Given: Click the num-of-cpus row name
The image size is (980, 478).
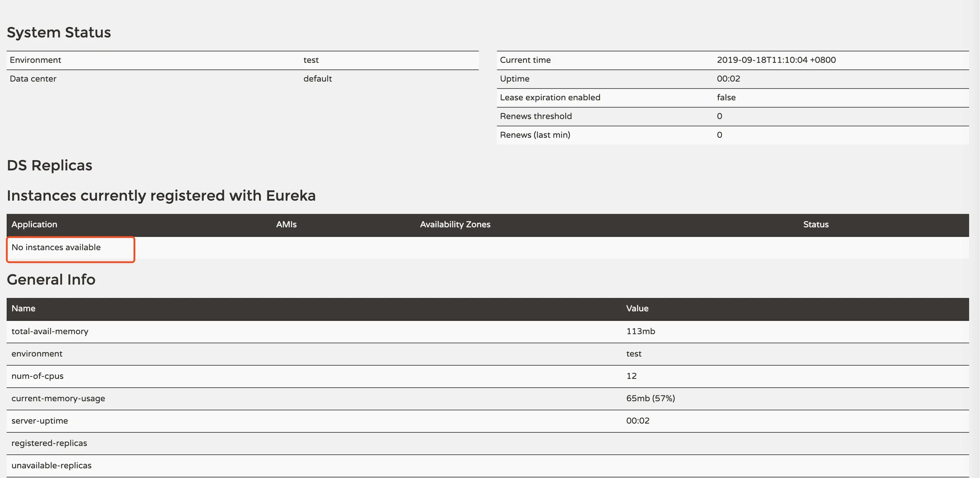Looking at the screenshot, I should [37, 376].
